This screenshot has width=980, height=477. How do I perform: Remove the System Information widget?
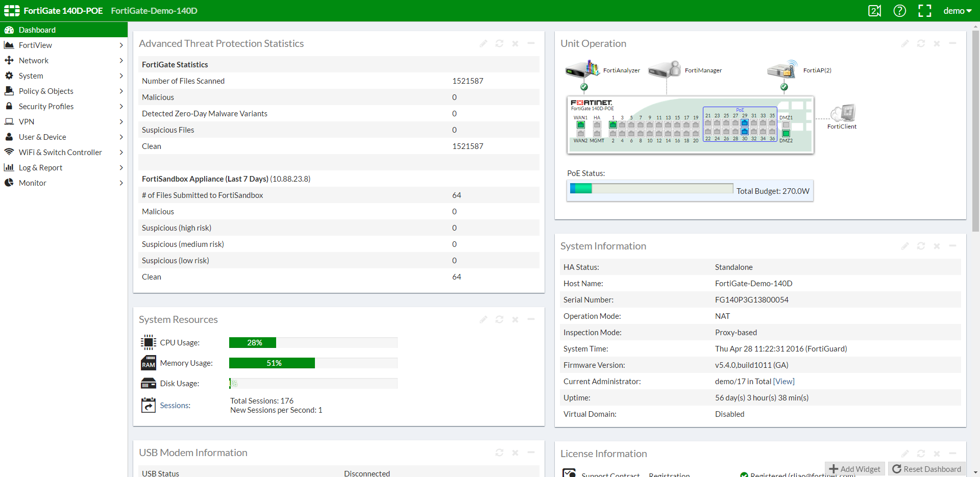[937, 246]
